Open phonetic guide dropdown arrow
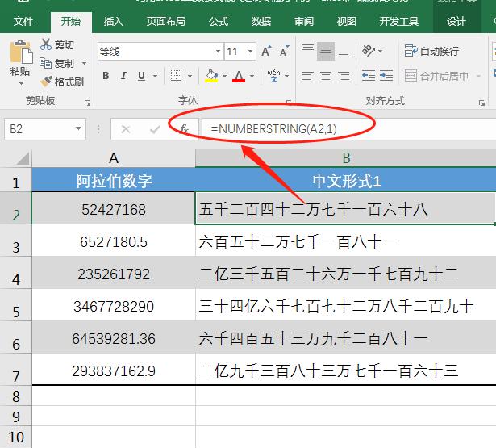This screenshot has height=448, width=496. (x=286, y=76)
